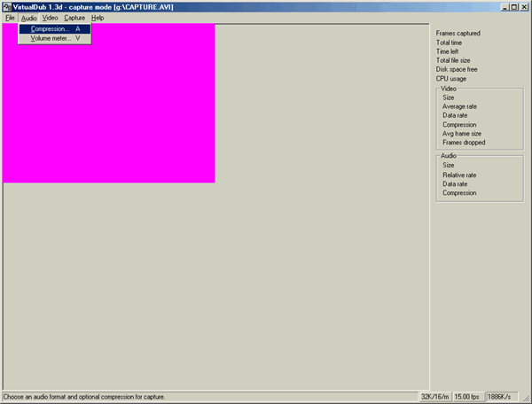Click the Total file size label
This screenshot has width=532, height=404.
tap(453, 60)
